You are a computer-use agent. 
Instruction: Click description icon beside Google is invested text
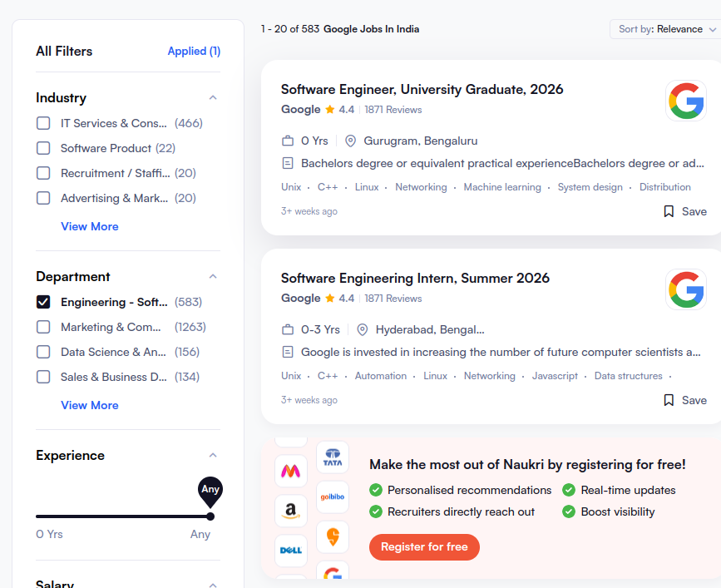pyautogui.click(x=288, y=352)
